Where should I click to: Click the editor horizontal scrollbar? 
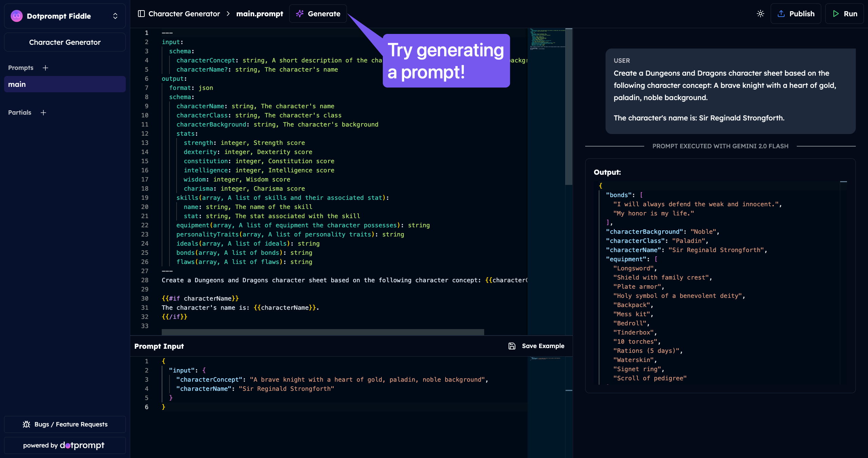[322, 332]
